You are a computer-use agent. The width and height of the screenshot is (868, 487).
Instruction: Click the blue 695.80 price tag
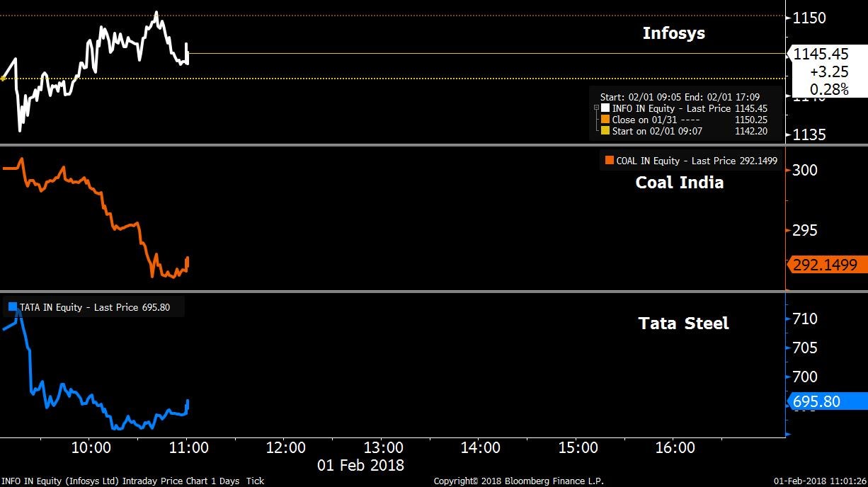coord(825,401)
